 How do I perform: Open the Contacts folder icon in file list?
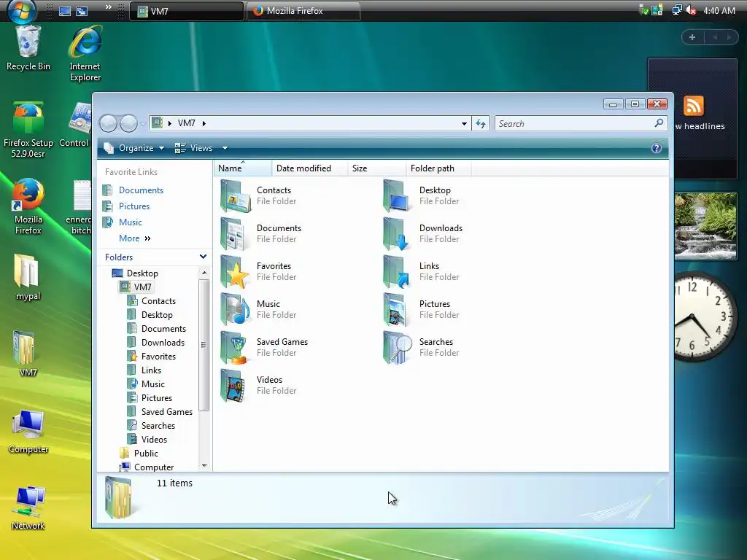pos(236,195)
